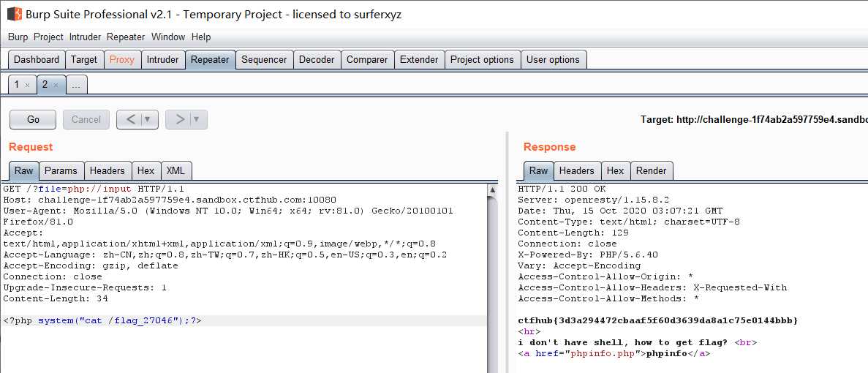This screenshot has width=868, height=373.
Task: Go forward with the history arrow
Action: 179,119
